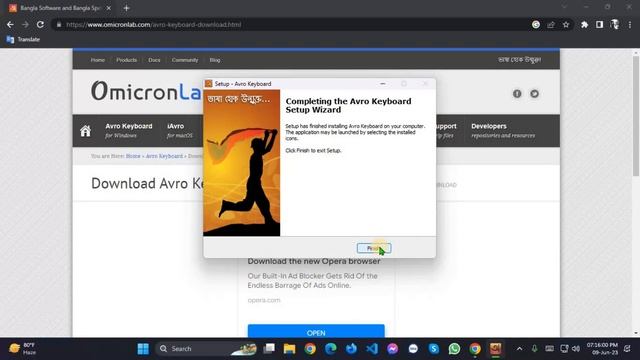Viewport: 640px width, 360px height.
Task: Open File Explorer from taskbar
Action: 289,349
